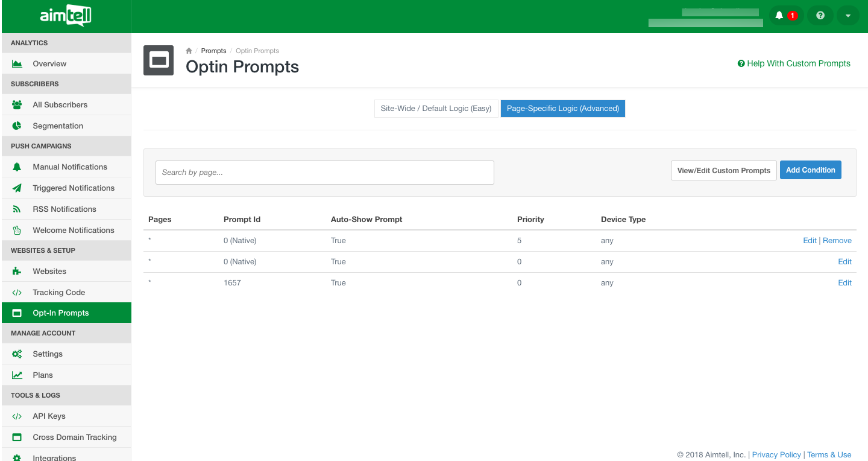The image size is (868, 461).
Task: Select Page-Specific Logic (Advanced) tab
Action: coord(562,109)
